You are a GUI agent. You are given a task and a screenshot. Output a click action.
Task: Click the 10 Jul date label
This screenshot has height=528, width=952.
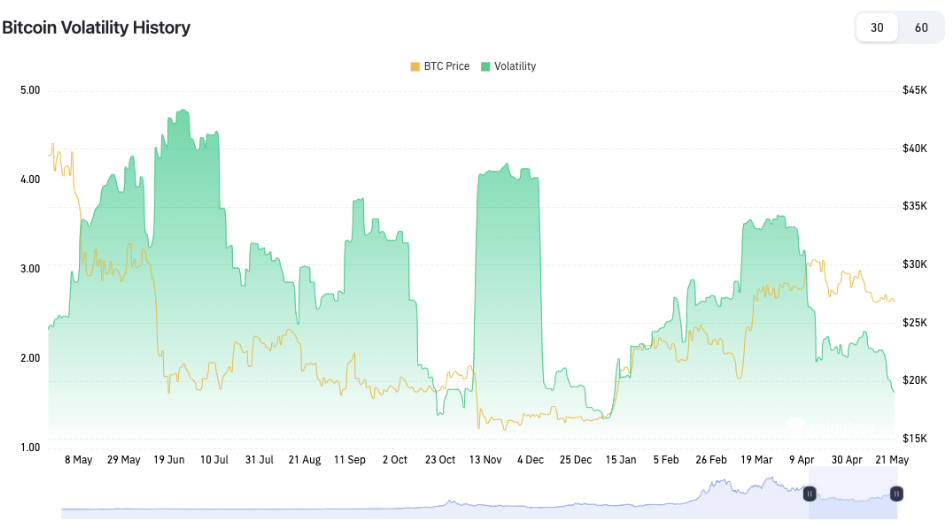pos(214,459)
